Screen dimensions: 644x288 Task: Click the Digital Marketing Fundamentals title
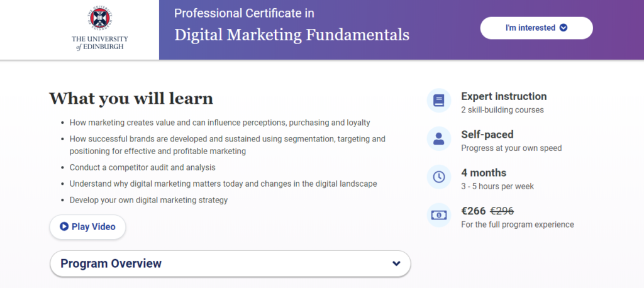pyautogui.click(x=292, y=35)
